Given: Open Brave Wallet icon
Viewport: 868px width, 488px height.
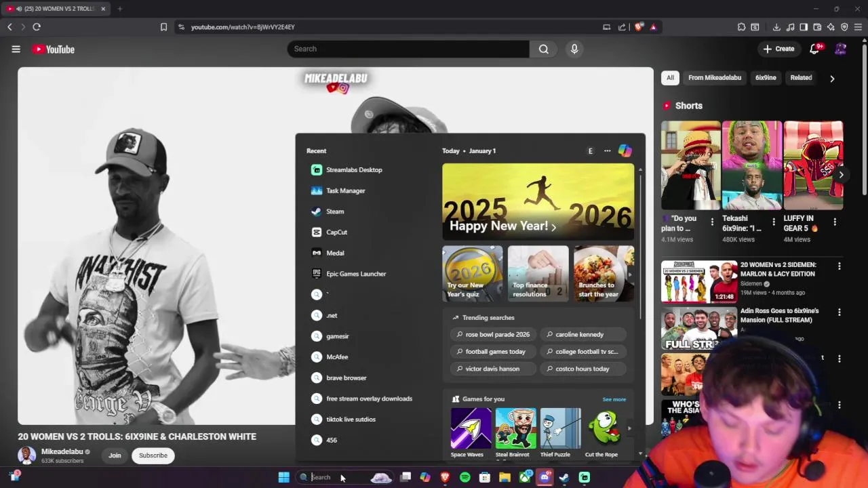Looking at the screenshot, I should tap(817, 27).
